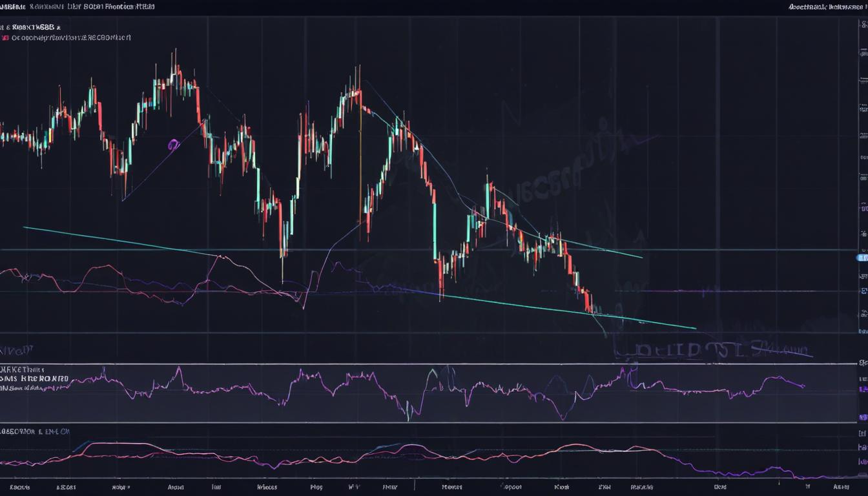This screenshot has width=868, height=496.
Task: Open the lower momentum indicator's legend icon
Action: [x=4, y=431]
